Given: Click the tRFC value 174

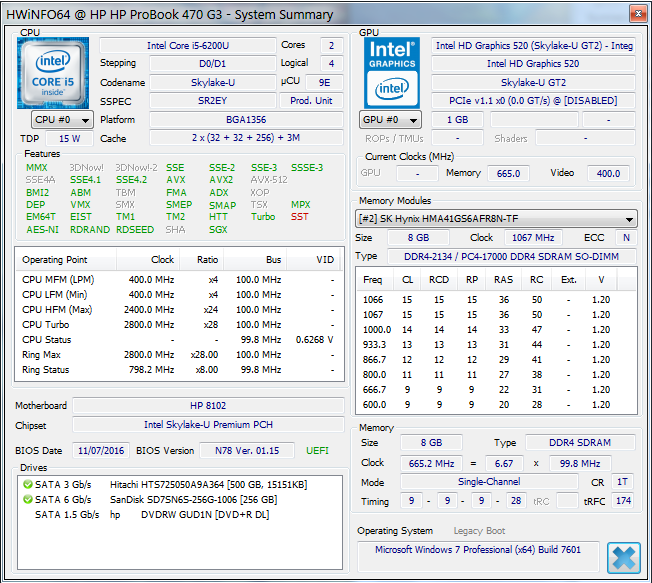Looking at the screenshot, I should tap(623, 501).
